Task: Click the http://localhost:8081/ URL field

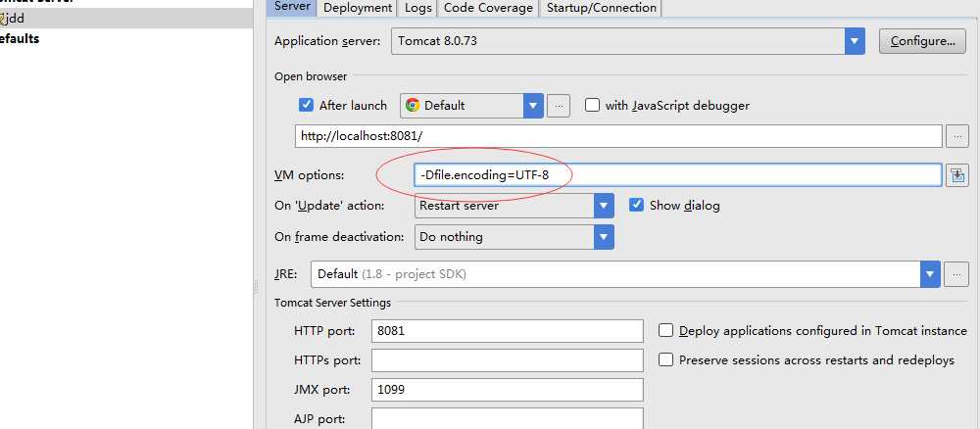Action: point(618,136)
